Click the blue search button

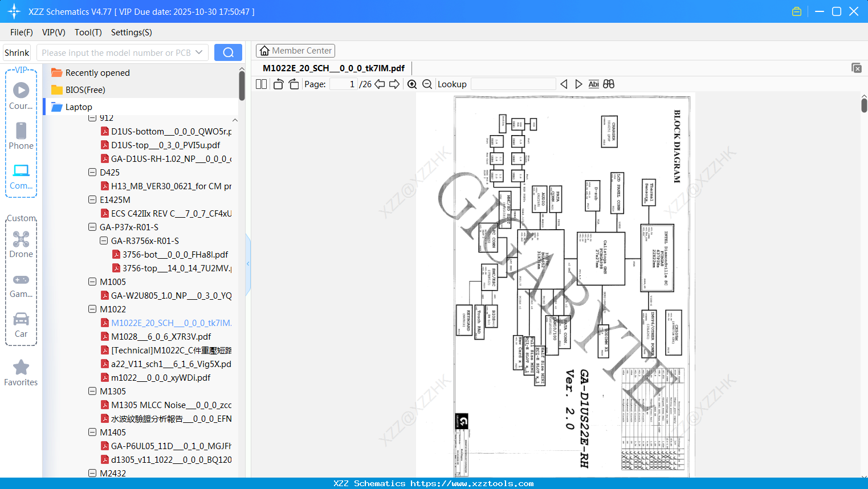[x=228, y=52]
